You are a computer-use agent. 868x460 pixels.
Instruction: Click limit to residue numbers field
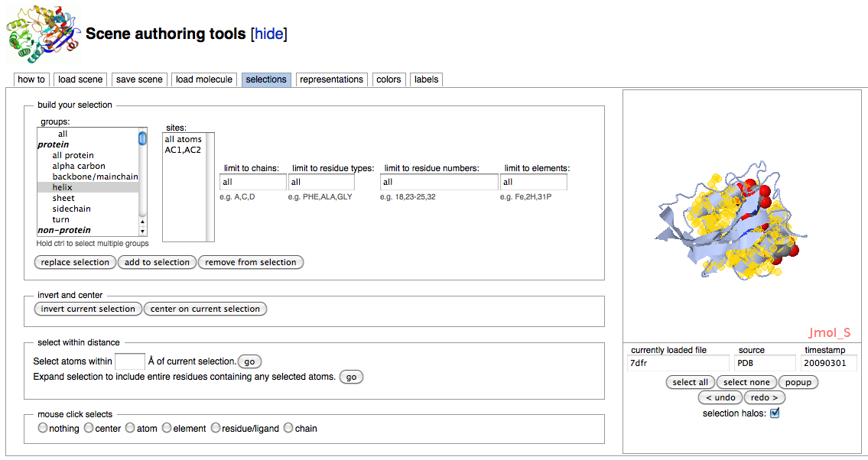439,182
